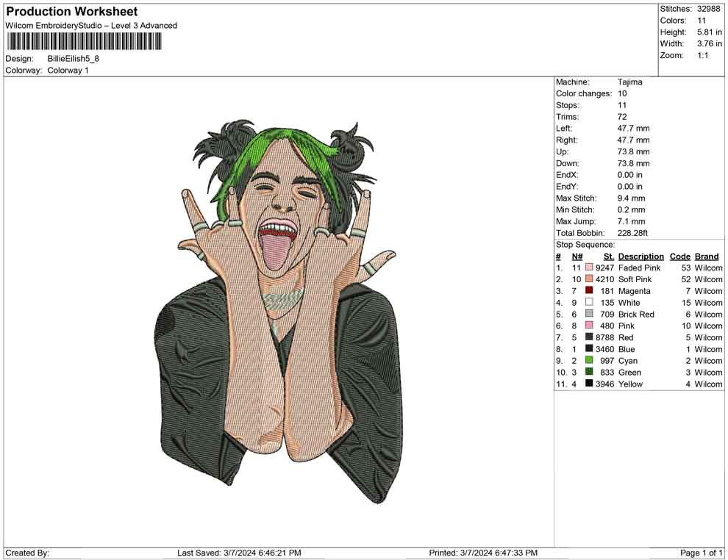Click stitch count '3946' in Yellow row
This screenshot has width=728, height=560.
point(605,384)
